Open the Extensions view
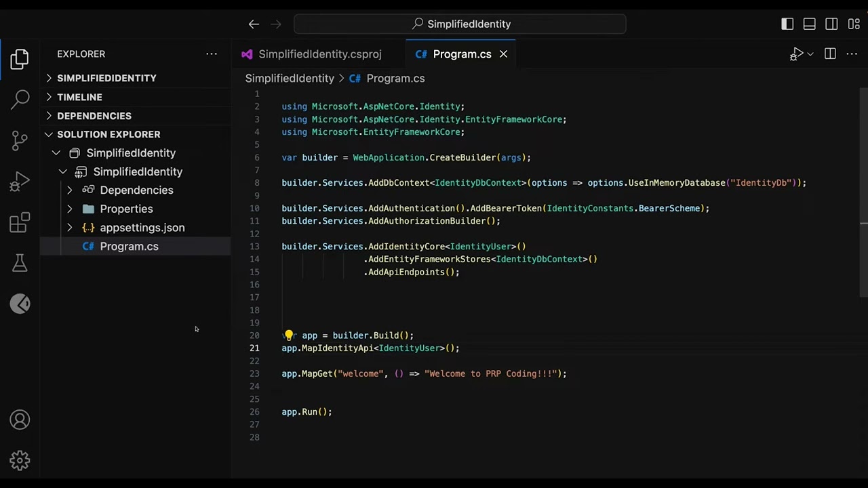Viewport: 868px width, 488px height. (20, 222)
